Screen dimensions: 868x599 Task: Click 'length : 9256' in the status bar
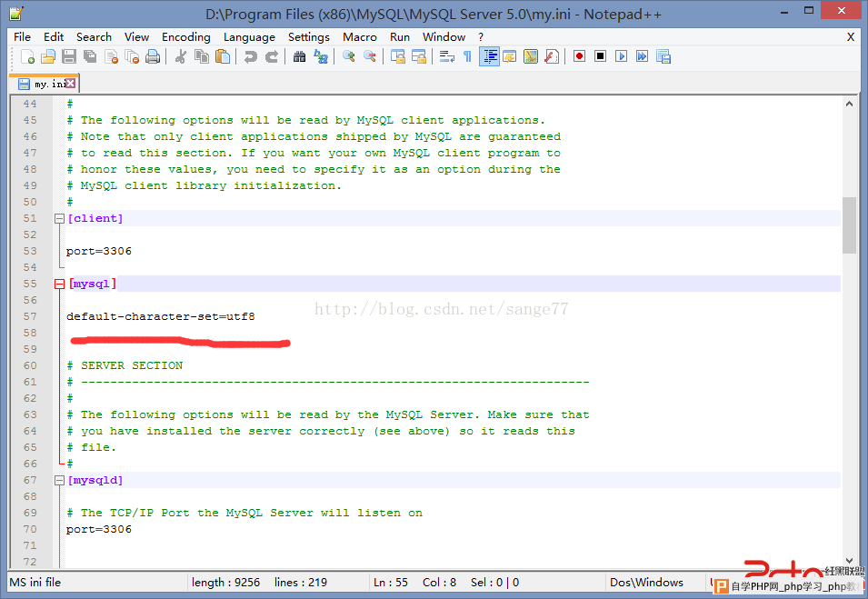pyautogui.click(x=225, y=583)
